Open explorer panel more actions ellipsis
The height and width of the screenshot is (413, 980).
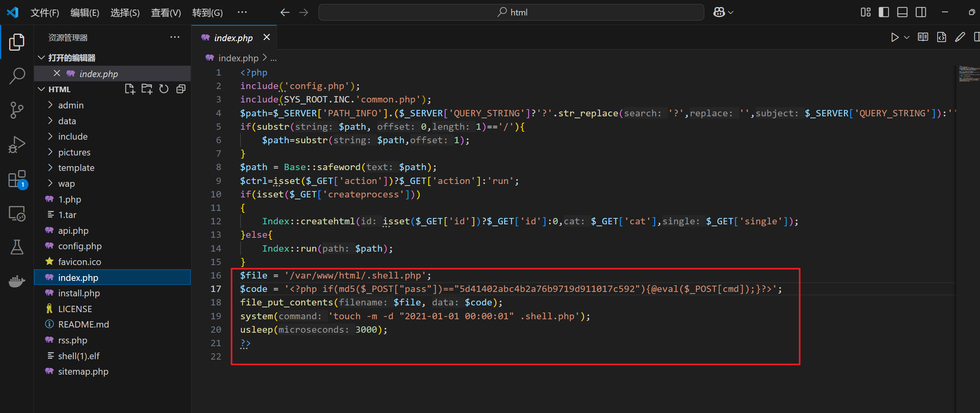tap(174, 37)
